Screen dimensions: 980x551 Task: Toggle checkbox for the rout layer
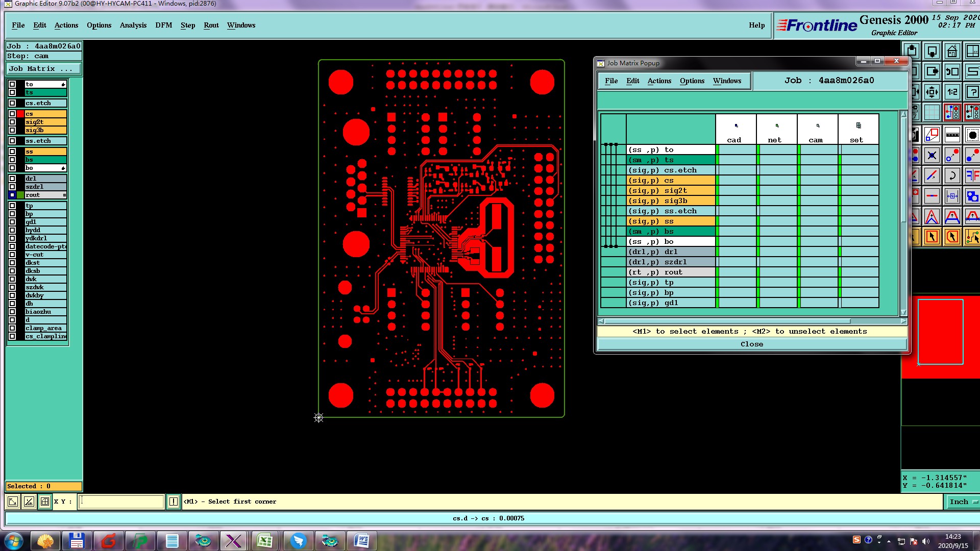[12, 195]
